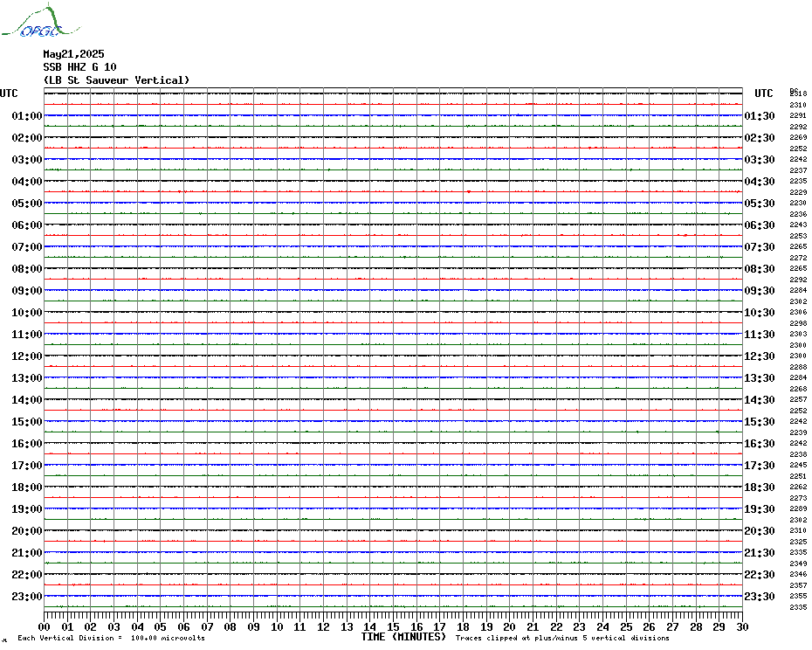This screenshot has height=650, width=812.
Task: Click minute 30 on the bottom time axis
Action: point(743,626)
